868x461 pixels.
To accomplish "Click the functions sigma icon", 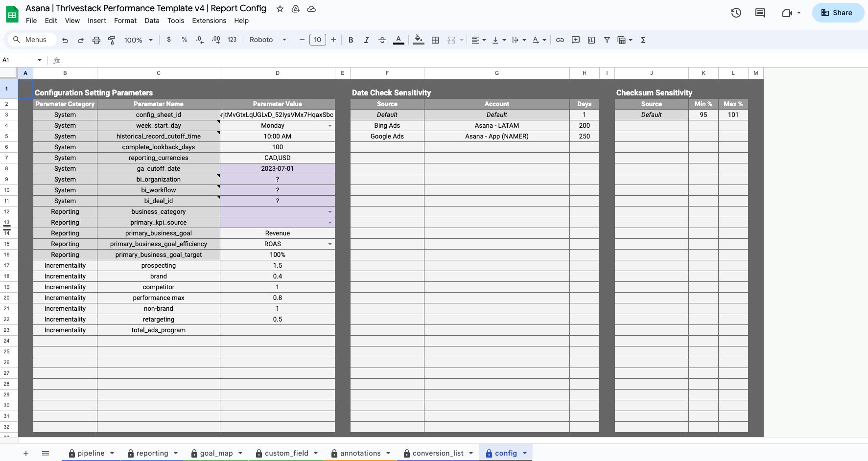I will click(x=643, y=40).
